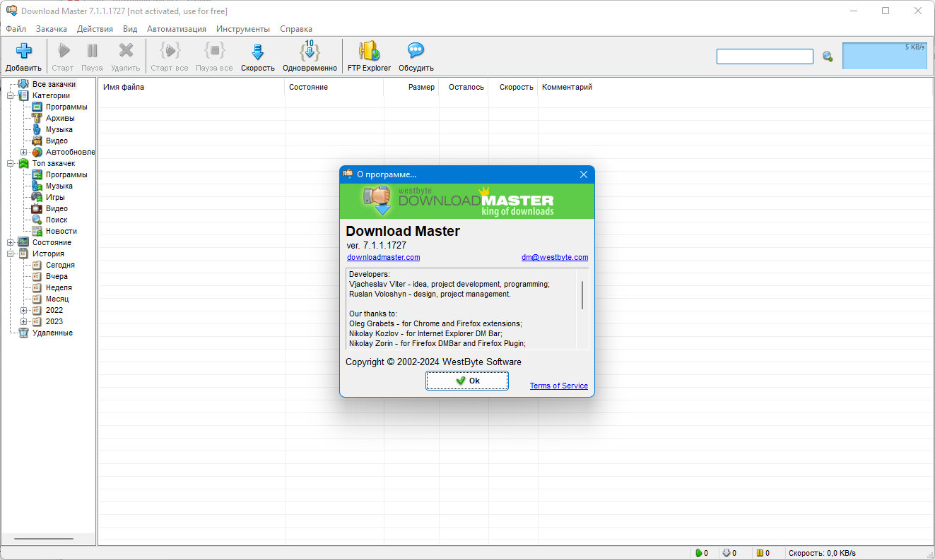Click the Обсудить chat bubble icon
The height and width of the screenshot is (560, 935).
(416, 51)
